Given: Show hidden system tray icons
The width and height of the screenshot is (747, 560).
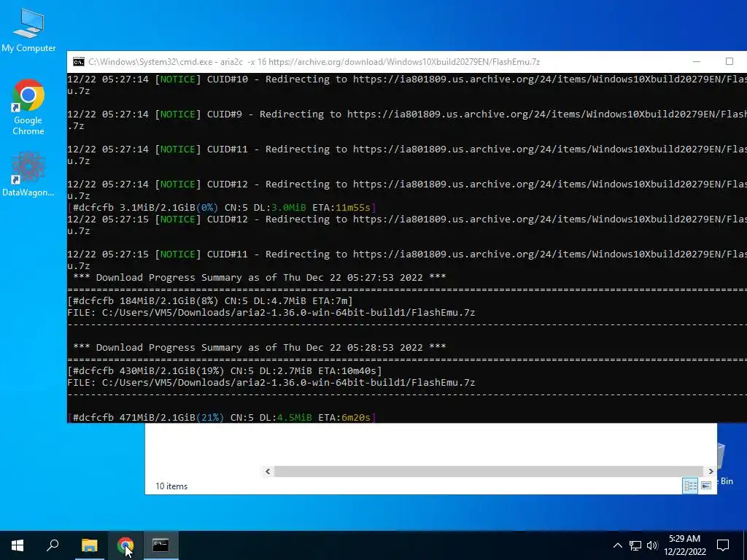Looking at the screenshot, I should coord(617,545).
